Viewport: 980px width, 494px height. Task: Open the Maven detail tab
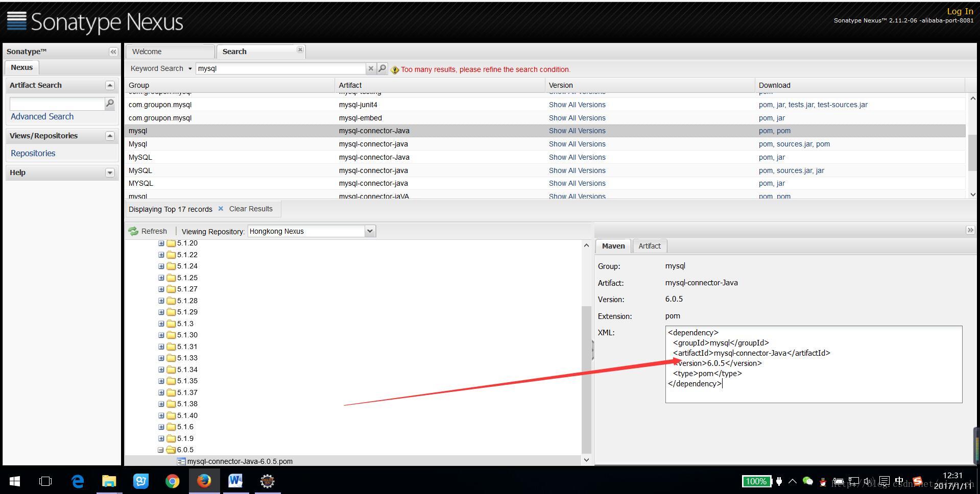(613, 246)
